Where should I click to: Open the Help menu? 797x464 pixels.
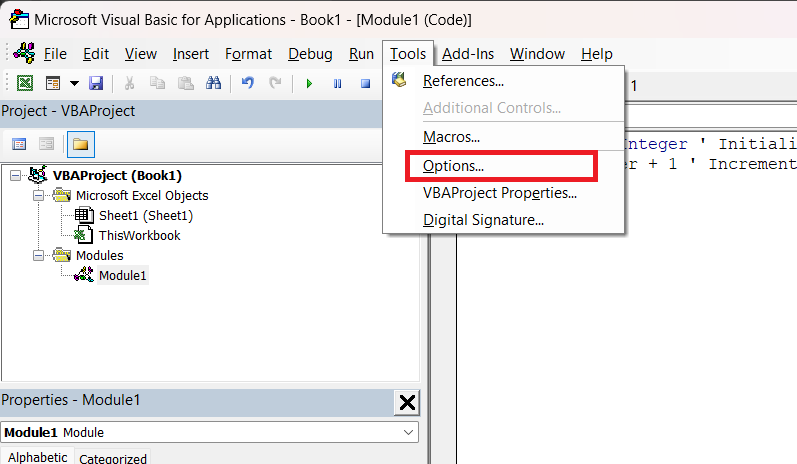[597, 54]
